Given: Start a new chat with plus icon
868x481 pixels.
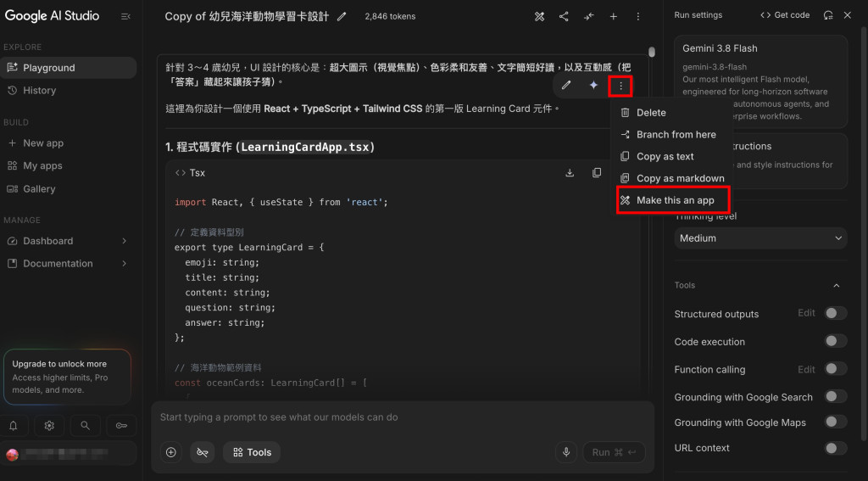Looking at the screenshot, I should tap(614, 17).
